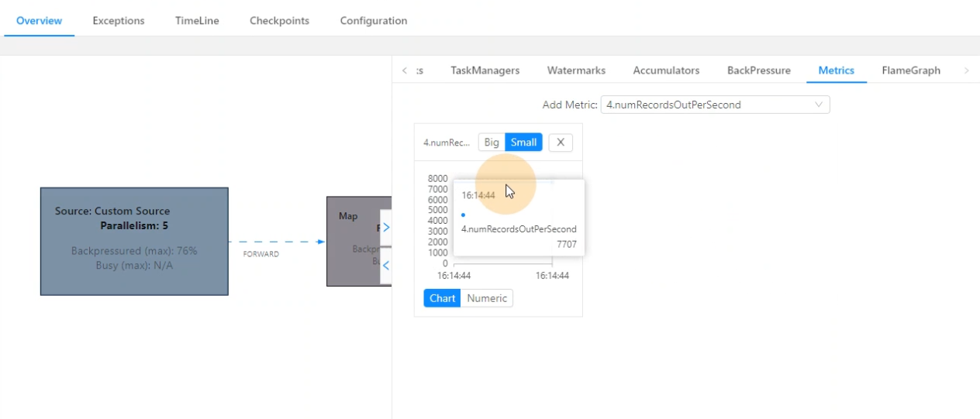The image size is (980, 419).
Task: Click the Add Metric dropdown arrow
Action: (819, 105)
